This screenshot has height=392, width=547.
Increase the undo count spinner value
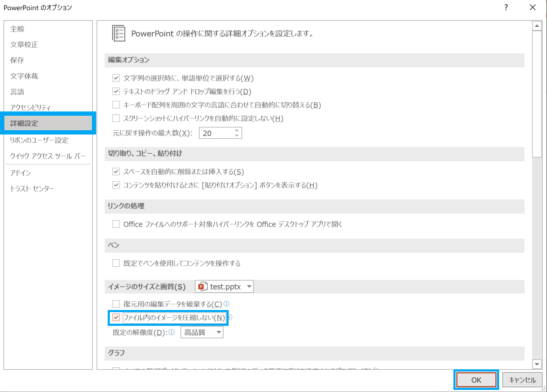(x=237, y=130)
